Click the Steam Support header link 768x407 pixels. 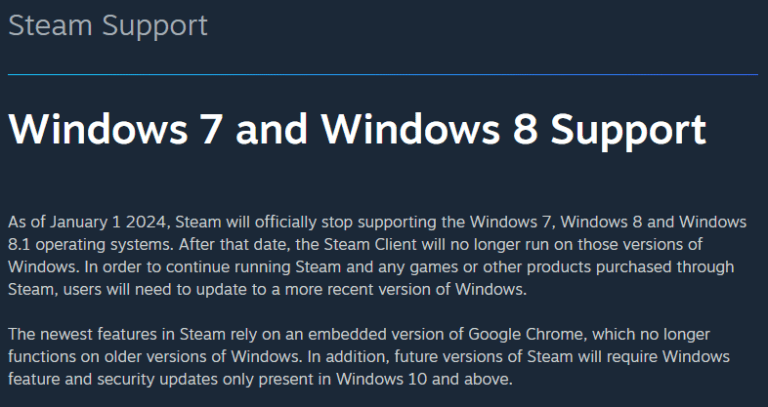pos(108,26)
